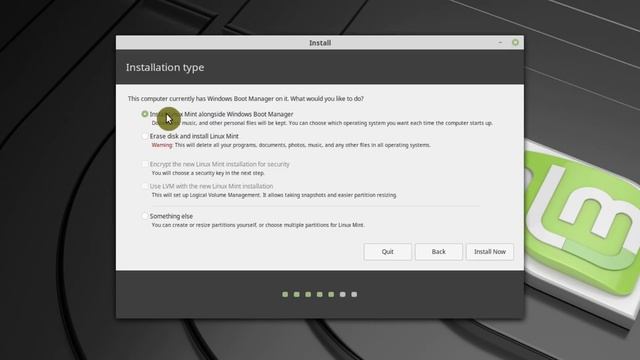Click the security key description text
The height and width of the screenshot is (360, 640).
click(x=208, y=173)
